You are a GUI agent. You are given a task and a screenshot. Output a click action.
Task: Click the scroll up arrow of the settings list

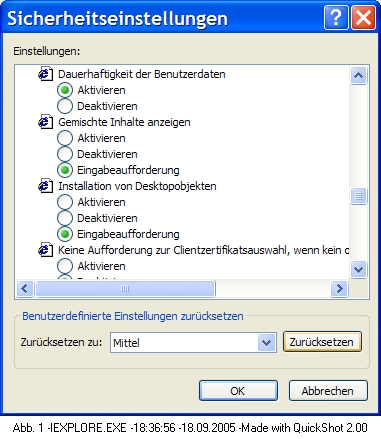(x=358, y=75)
